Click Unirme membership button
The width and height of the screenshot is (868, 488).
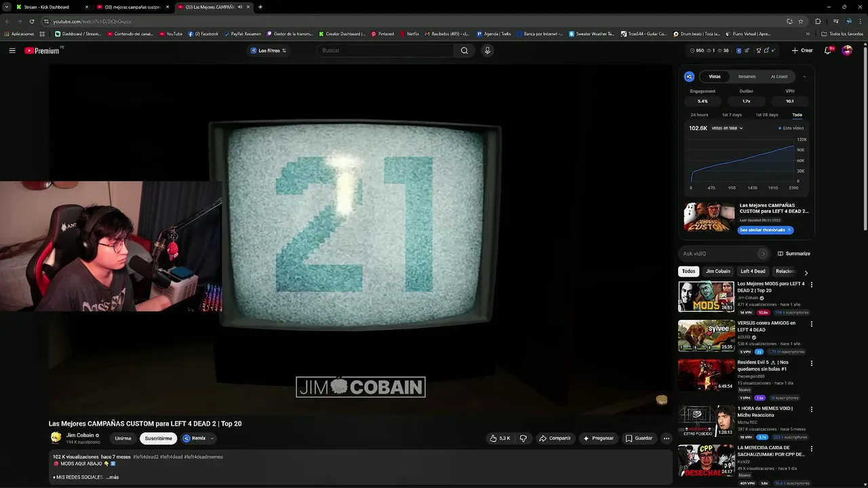tap(123, 439)
